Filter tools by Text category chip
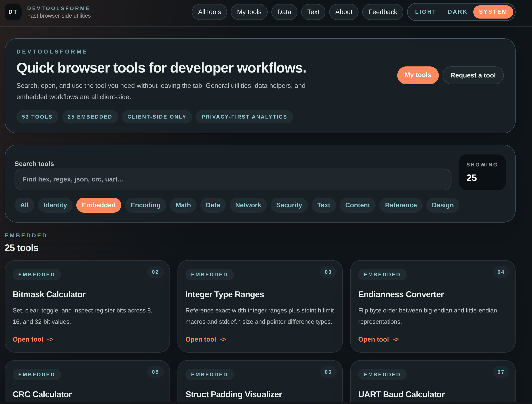532x404 pixels. click(324, 205)
